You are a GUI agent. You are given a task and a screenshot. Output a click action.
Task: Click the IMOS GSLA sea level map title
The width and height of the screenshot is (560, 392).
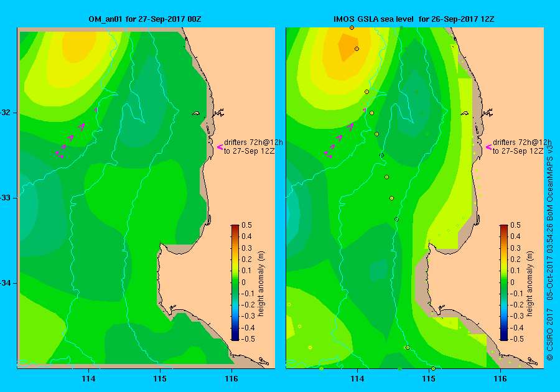point(414,19)
